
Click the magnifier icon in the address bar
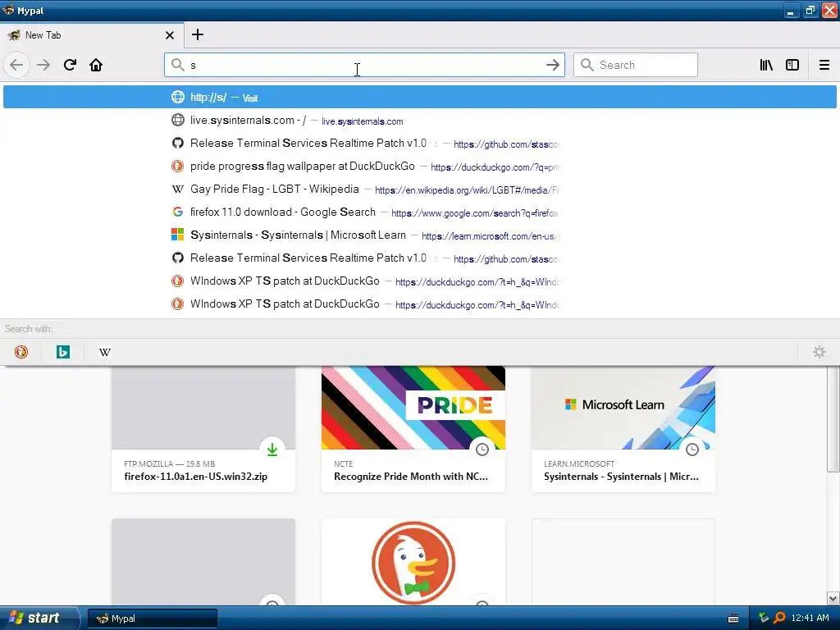(177, 65)
